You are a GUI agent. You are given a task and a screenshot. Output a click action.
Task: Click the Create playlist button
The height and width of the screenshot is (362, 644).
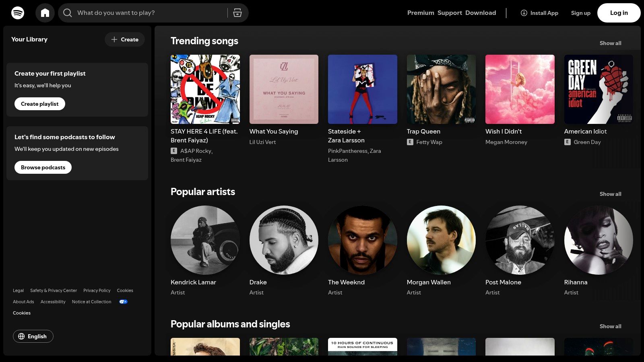pyautogui.click(x=39, y=103)
